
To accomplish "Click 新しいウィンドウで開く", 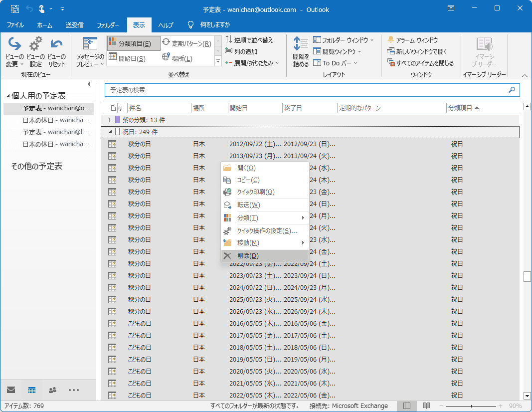I will coord(417,51).
